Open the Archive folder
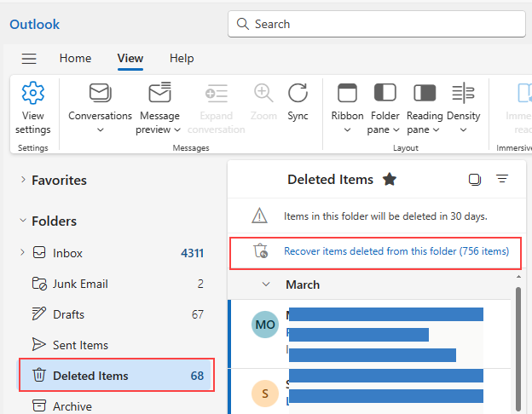532x414 pixels. coord(115,405)
